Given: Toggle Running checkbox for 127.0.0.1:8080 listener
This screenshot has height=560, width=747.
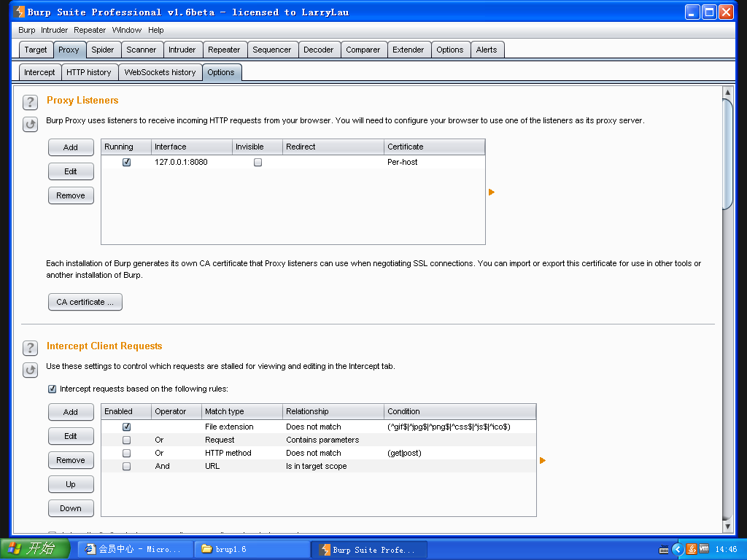Looking at the screenshot, I should click(127, 163).
